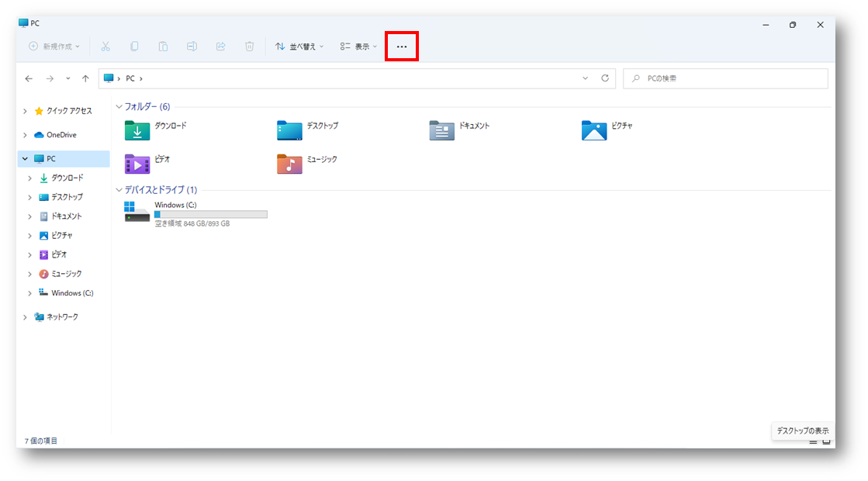868x481 pixels.
Task: Go back with the left arrow
Action: coord(29,78)
